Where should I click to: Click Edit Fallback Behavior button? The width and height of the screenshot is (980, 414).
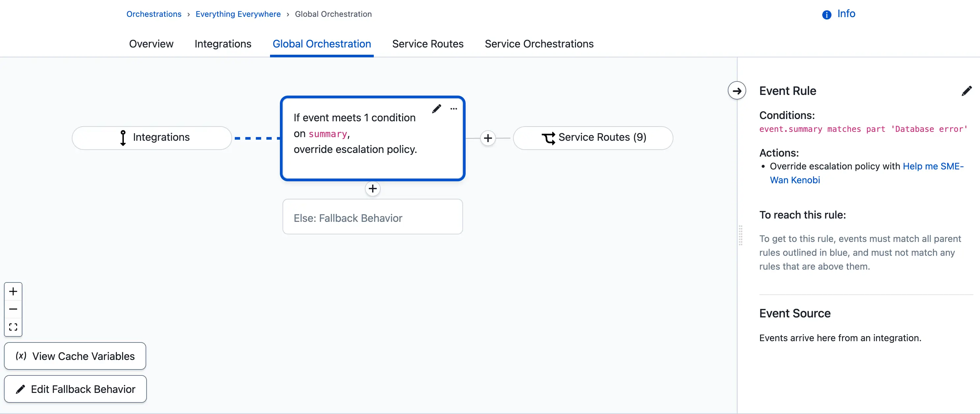click(75, 389)
